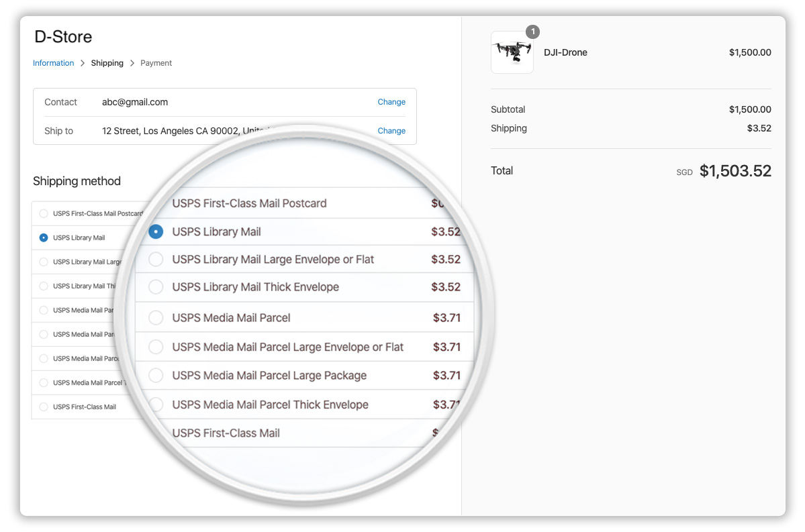The width and height of the screenshot is (805, 532).
Task: Select the magnified USPS Library Mail radio button
Action: 156,231
